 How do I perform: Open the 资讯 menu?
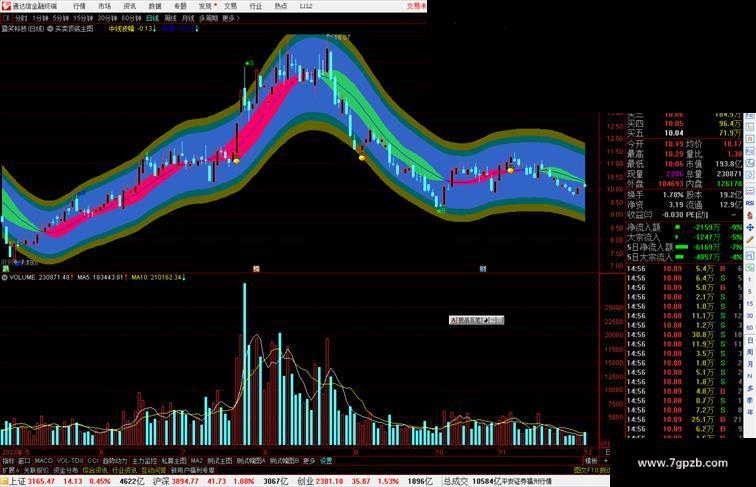pyautogui.click(x=130, y=6)
